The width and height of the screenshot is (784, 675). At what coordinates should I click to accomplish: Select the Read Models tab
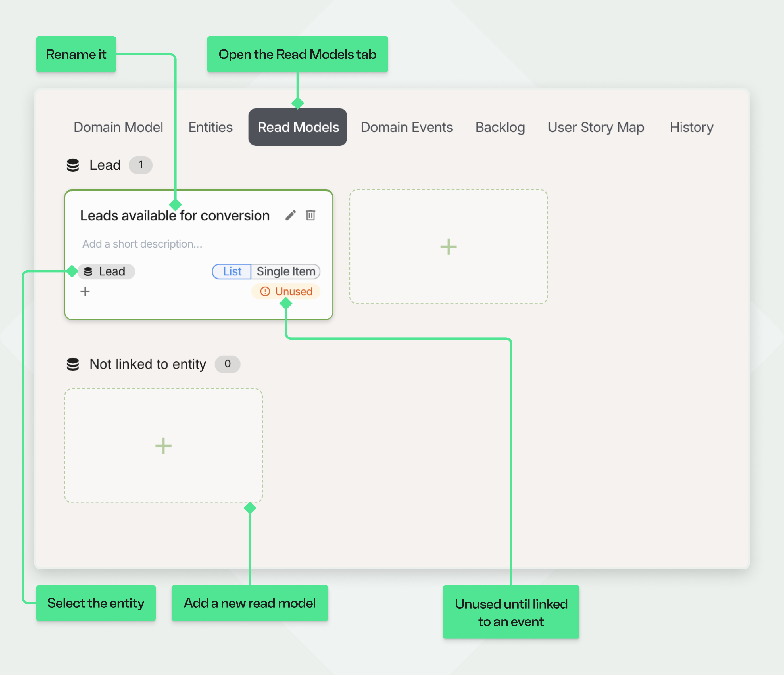pyautogui.click(x=298, y=127)
